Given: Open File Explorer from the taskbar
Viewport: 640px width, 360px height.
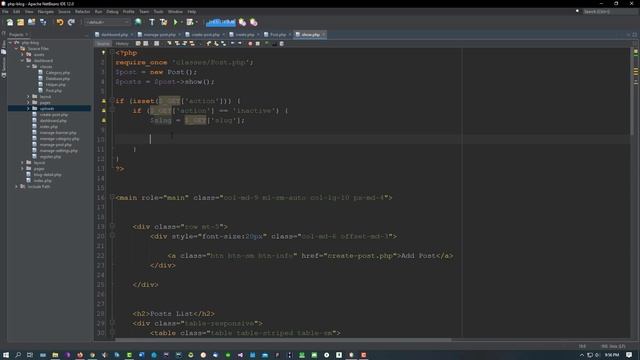Looking at the screenshot, I should click(55, 355).
